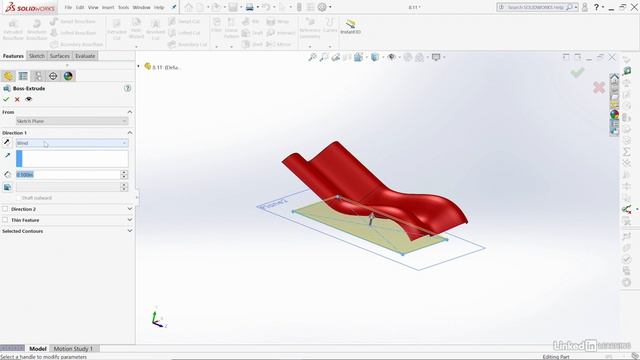Switch to the Features ribbon tab
Viewport: 640px width, 360px height.
click(x=13, y=56)
